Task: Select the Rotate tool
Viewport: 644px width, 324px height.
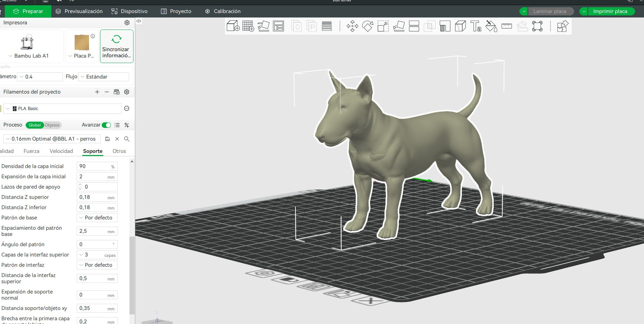Action: pyautogui.click(x=368, y=26)
